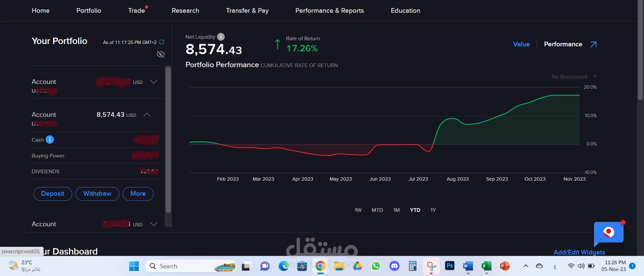This screenshot has width=644, height=276.
Task: Open the No Benchmark dropdown
Action: (x=574, y=77)
